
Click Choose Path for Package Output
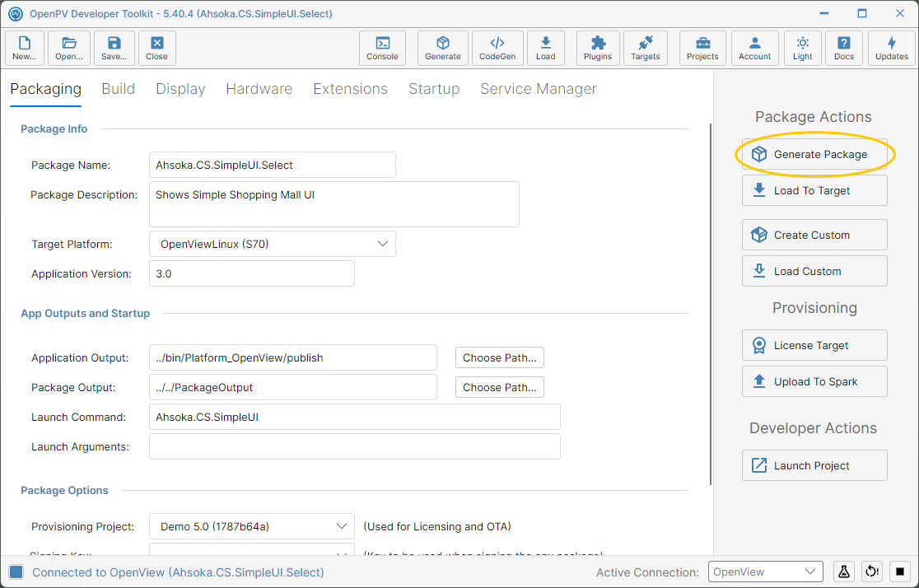(500, 388)
